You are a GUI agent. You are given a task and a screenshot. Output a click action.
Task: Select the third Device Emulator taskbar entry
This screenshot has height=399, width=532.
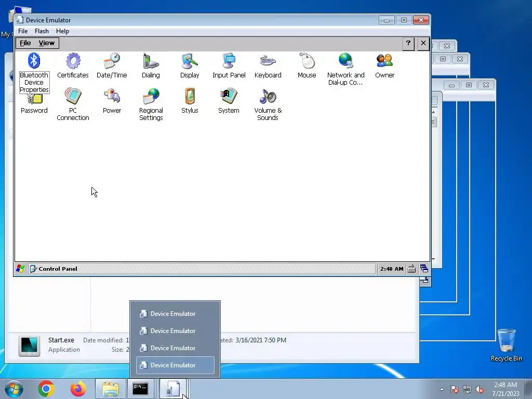coord(175,348)
